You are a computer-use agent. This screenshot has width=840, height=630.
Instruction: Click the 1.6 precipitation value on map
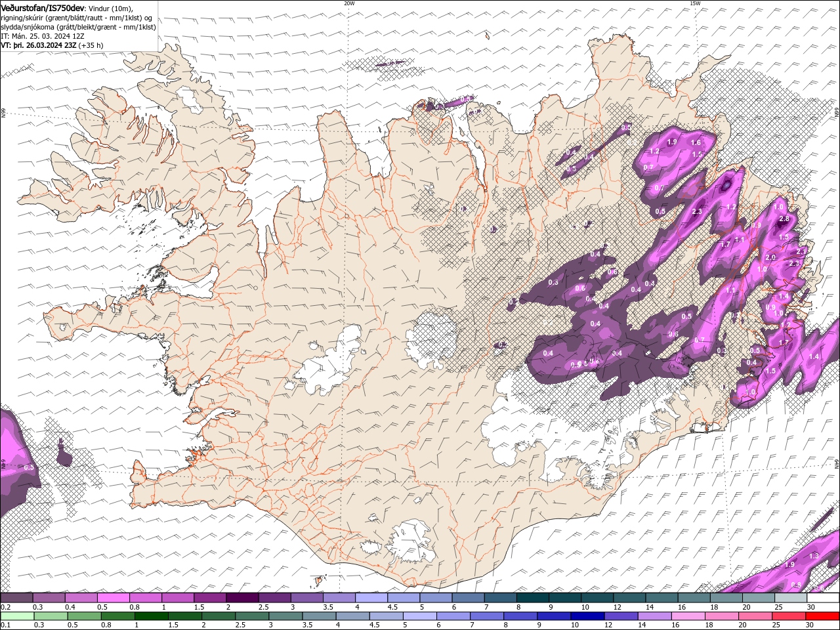(696, 142)
